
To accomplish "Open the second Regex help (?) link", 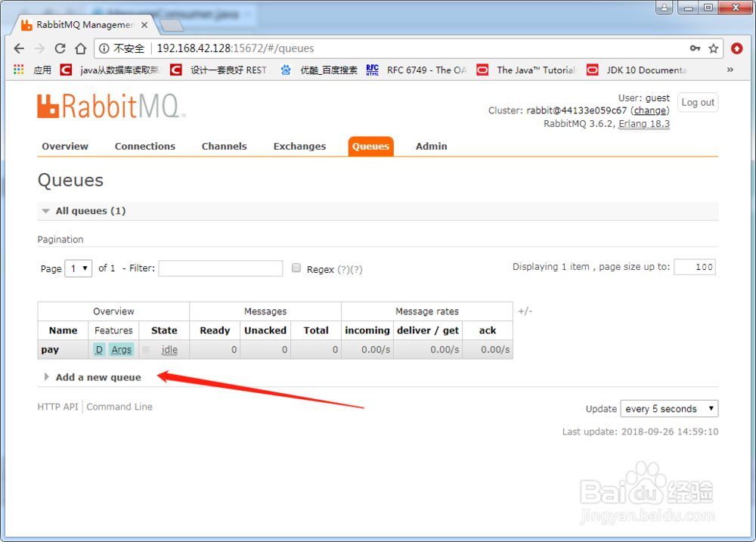I will pos(356,269).
